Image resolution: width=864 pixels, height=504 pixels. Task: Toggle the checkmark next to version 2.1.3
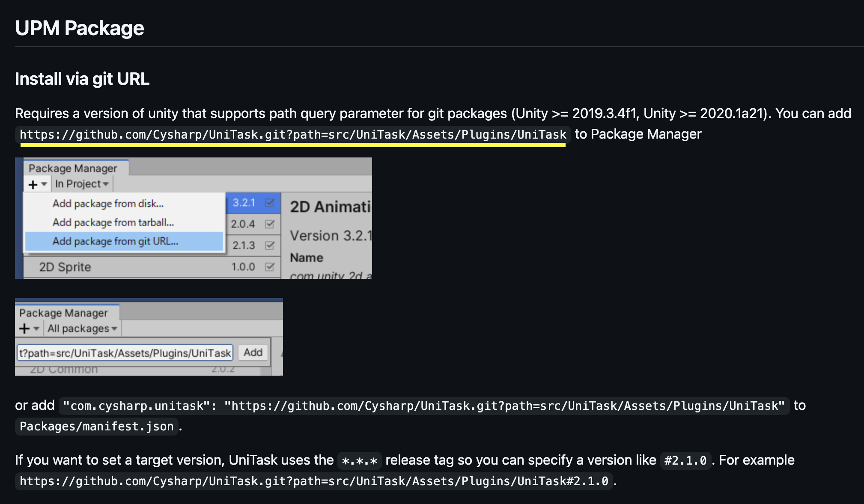(270, 245)
